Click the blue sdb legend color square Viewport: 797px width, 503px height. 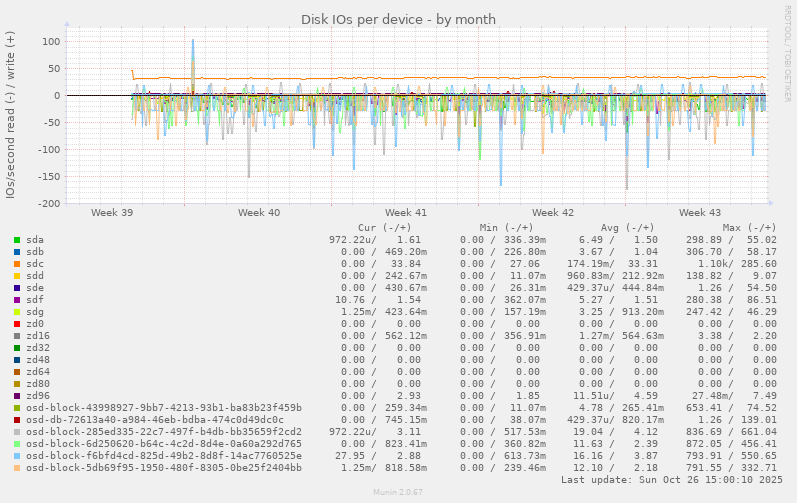click(x=17, y=252)
